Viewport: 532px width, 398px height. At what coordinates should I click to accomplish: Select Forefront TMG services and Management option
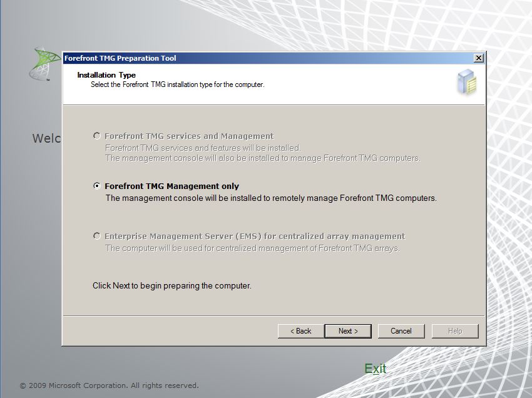tap(97, 136)
